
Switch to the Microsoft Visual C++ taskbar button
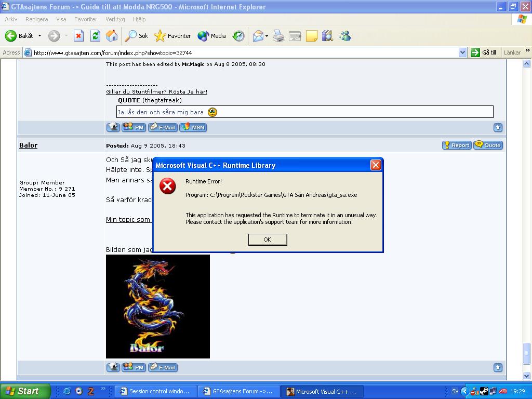[322, 392]
